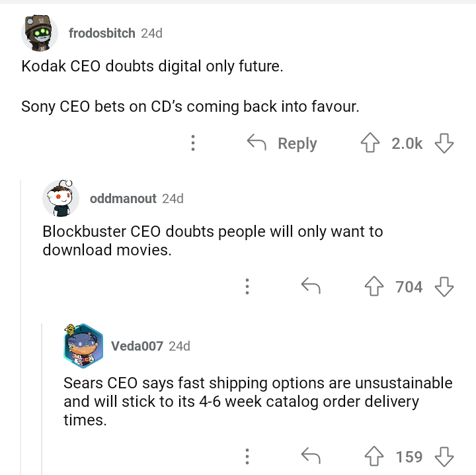The width and height of the screenshot is (476, 475).
Task: Go to Veda007's profile page
Action: pos(137,346)
